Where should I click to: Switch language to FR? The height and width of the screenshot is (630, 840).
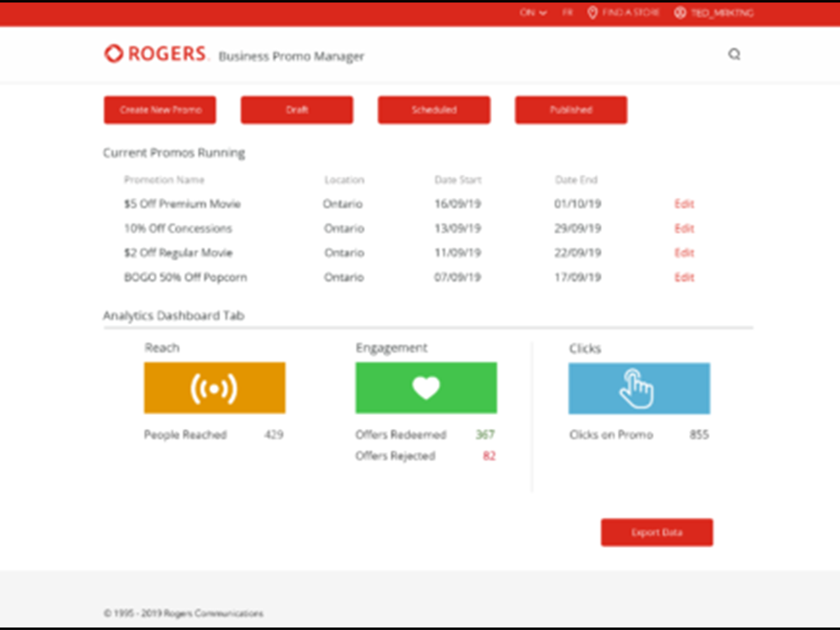click(x=568, y=12)
